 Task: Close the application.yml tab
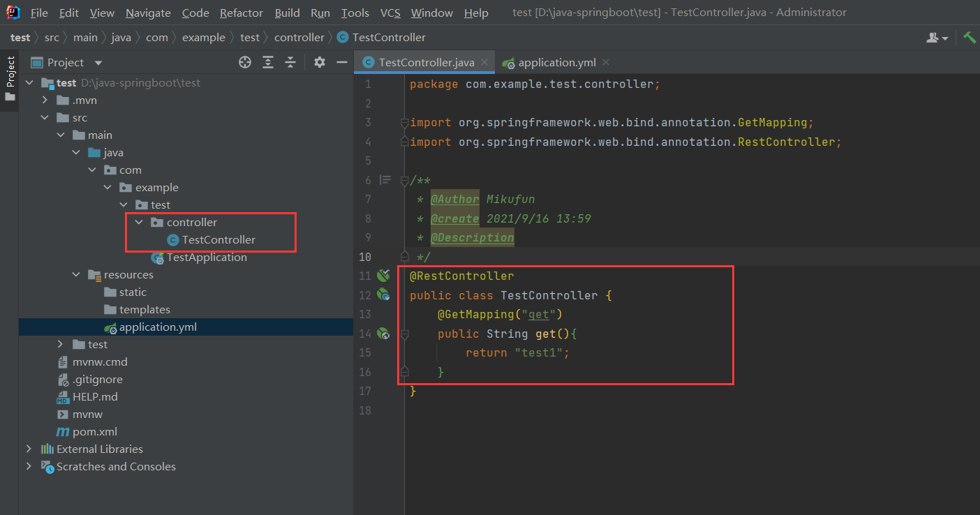point(605,62)
